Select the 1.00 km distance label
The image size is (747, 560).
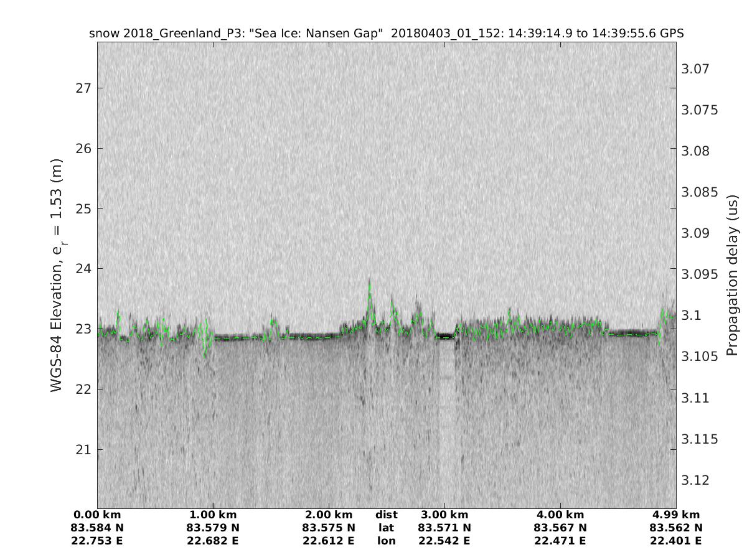[x=213, y=515]
